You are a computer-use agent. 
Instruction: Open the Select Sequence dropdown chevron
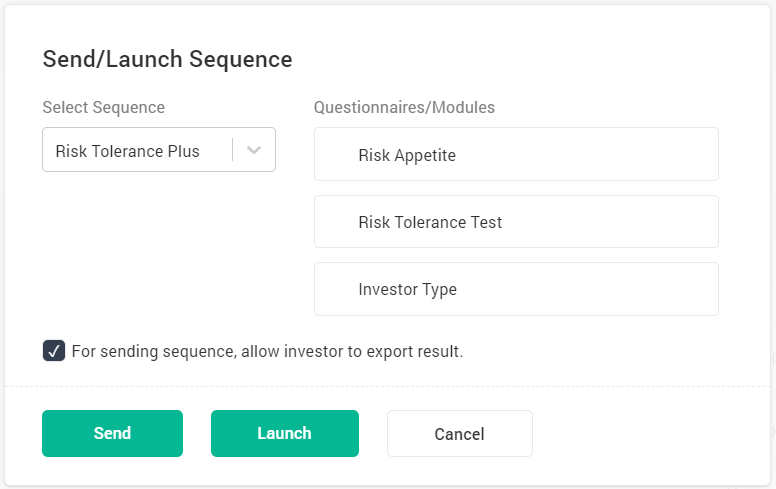254,151
